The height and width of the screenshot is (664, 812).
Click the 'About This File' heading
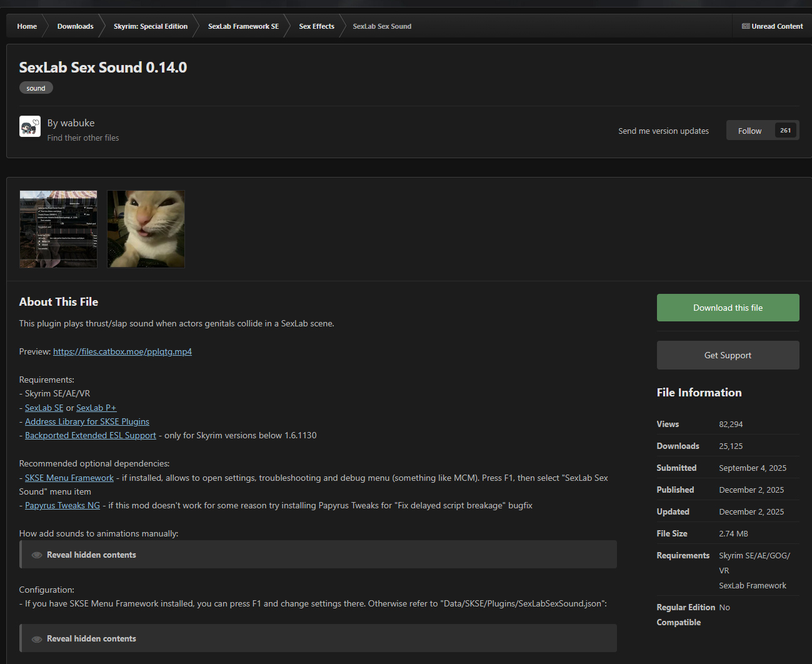[59, 302]
